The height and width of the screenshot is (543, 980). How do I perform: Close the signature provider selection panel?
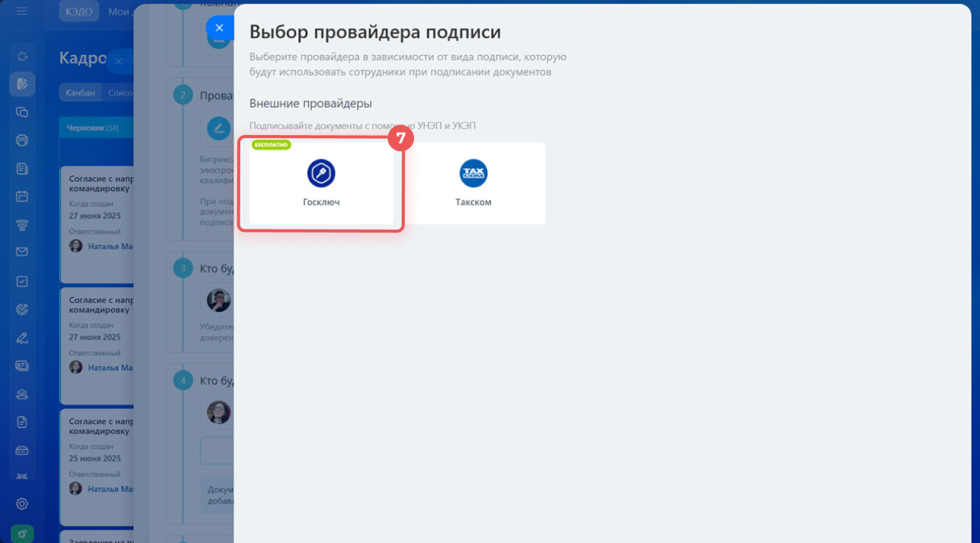pos(219,28)
